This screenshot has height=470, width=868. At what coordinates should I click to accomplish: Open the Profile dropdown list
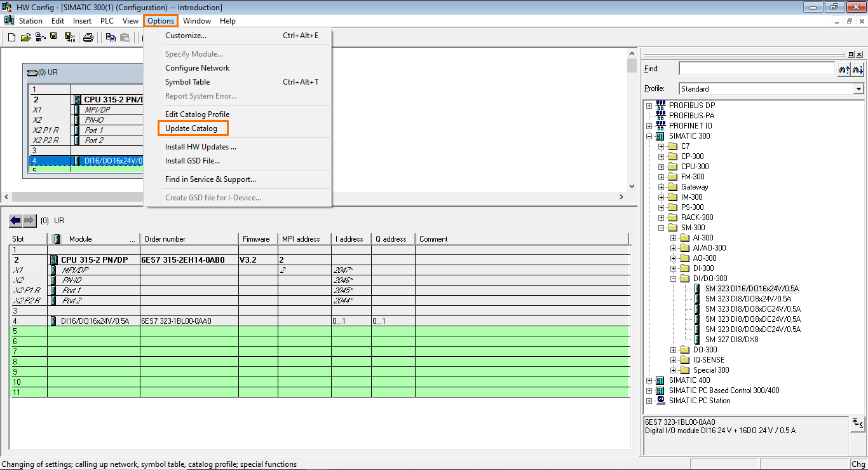point(858,89)
